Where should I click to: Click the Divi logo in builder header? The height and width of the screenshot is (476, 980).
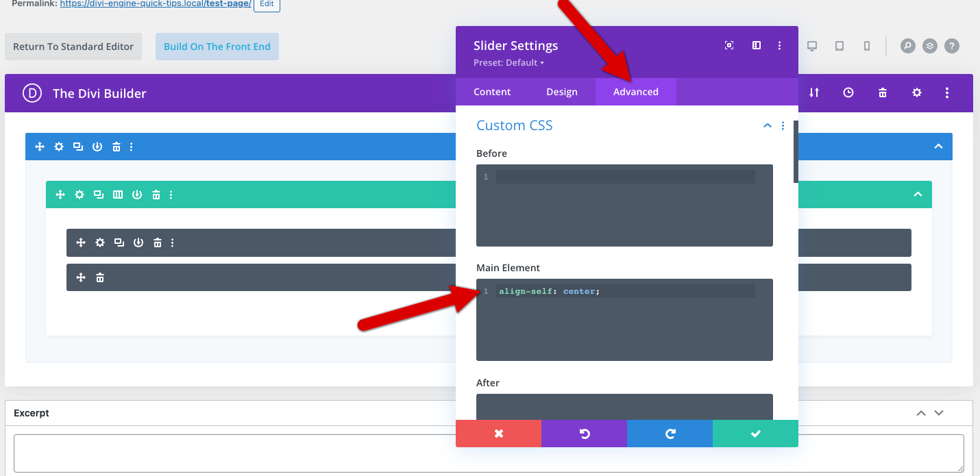point(32,93)
